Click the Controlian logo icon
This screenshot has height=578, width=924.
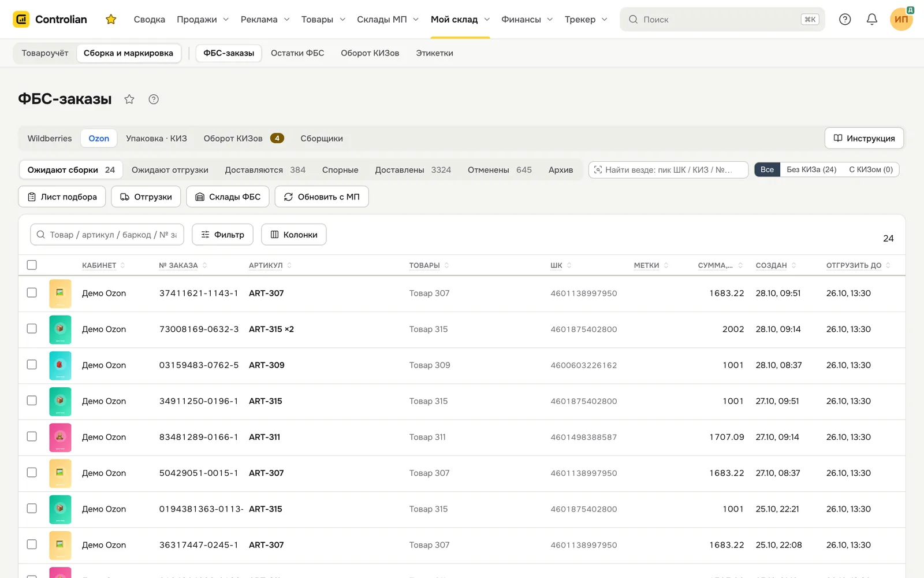click(x=21, y=19)
